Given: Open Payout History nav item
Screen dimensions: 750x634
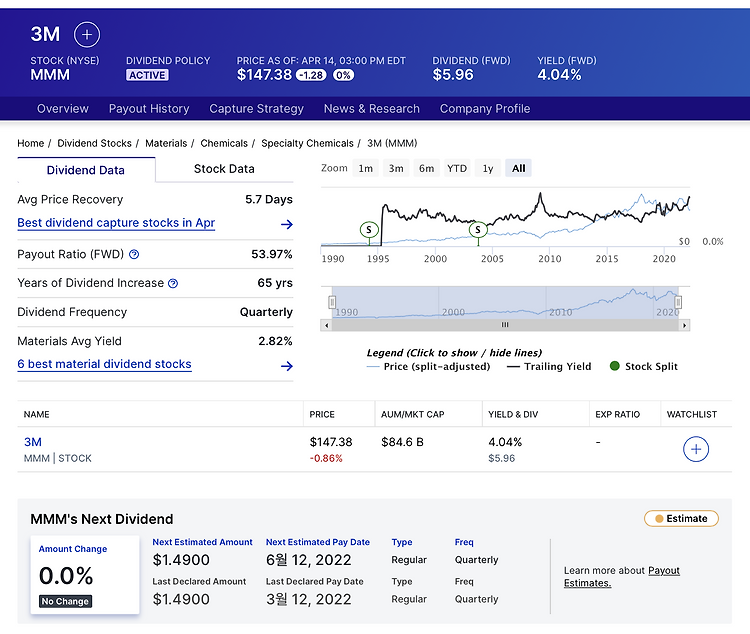Looking at the screenshot, I should pyautogui.click(x=149, y=109).
